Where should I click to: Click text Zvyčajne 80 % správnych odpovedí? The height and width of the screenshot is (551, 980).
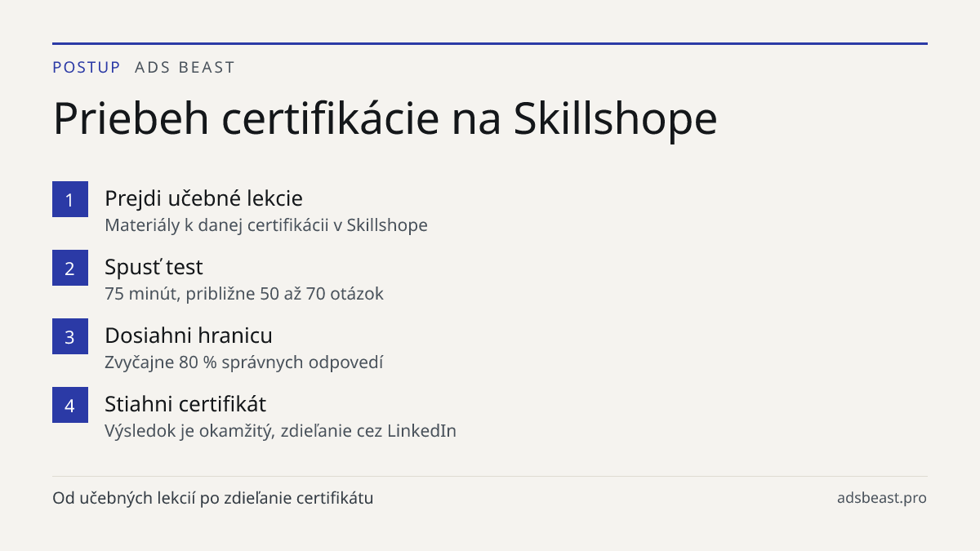[244, 362]
